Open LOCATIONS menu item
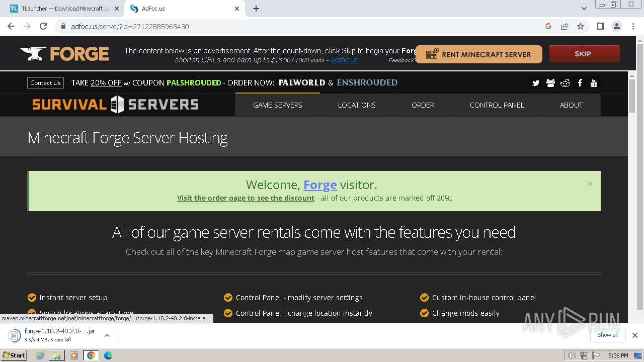 pos(357,105)
